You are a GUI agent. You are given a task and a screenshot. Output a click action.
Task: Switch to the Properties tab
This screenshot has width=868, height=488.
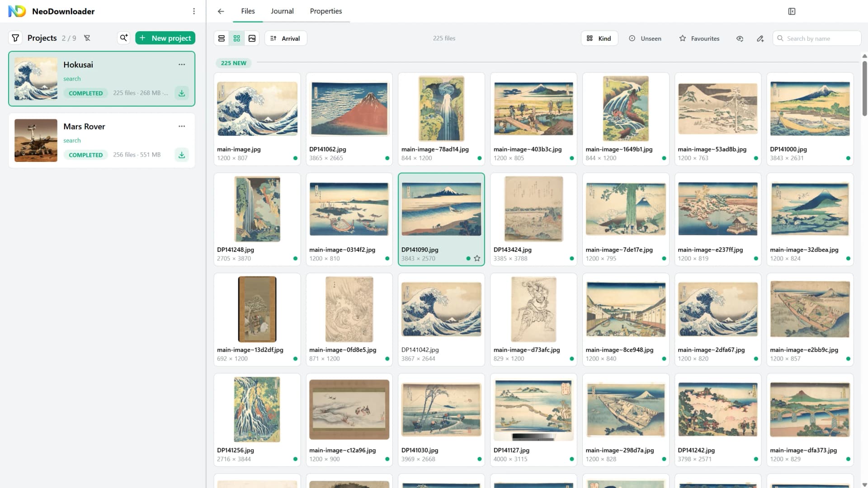pos(326,11)
